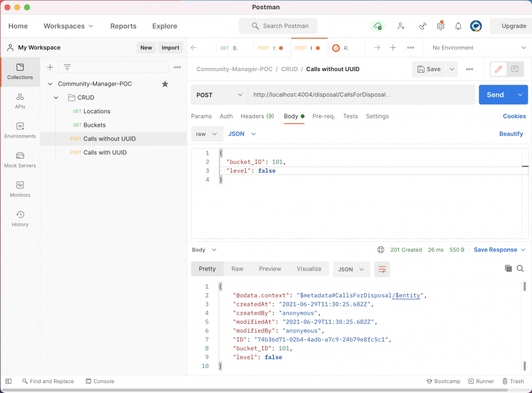Open tab options ellipsis menu
532x393 pixels.
[x=410, y=48]
